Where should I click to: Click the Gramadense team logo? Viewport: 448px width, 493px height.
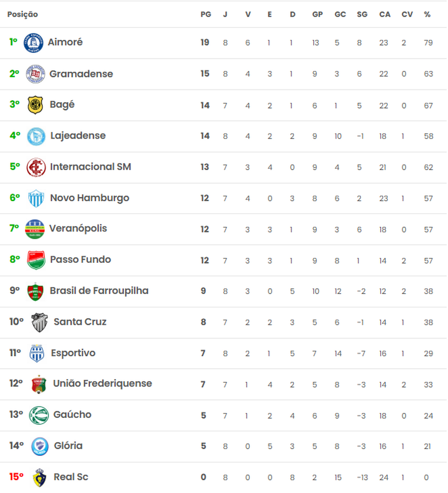click(x=35, y=74)
